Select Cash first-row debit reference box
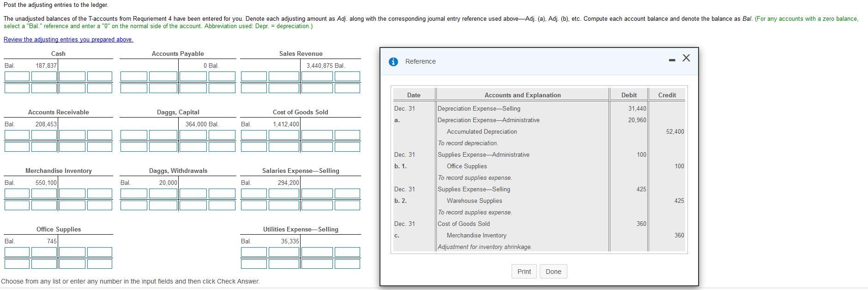 [x=17, y=77]
